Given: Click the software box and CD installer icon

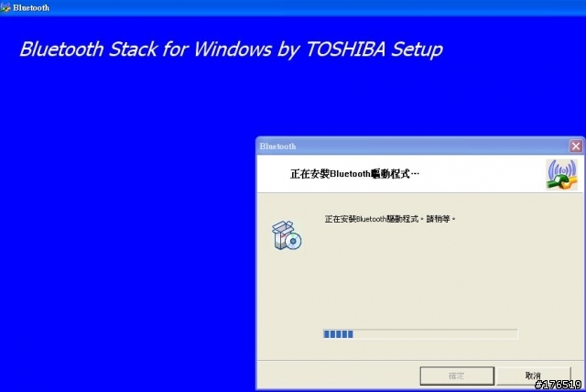Looking at the screenshot, I should pos(287,235).
